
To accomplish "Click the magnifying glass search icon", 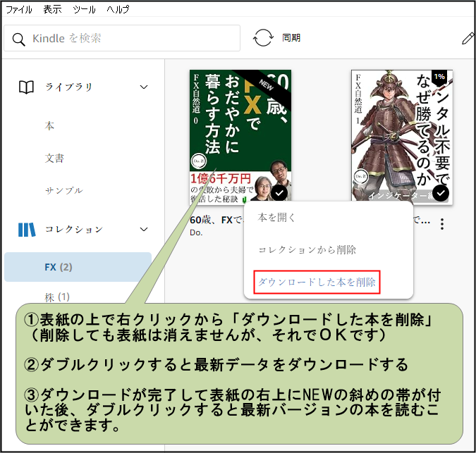I will 18,39.
